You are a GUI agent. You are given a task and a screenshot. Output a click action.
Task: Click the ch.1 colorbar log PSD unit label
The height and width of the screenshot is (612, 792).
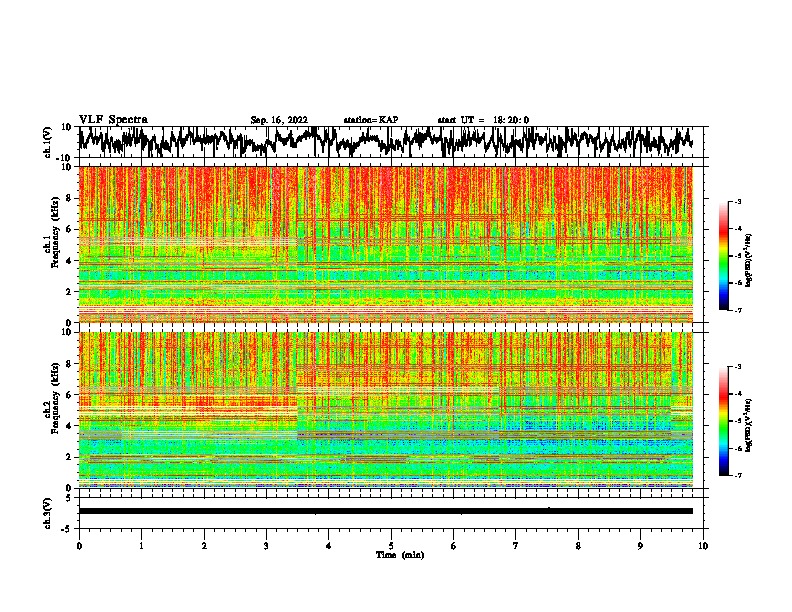[x=749, y=260]
